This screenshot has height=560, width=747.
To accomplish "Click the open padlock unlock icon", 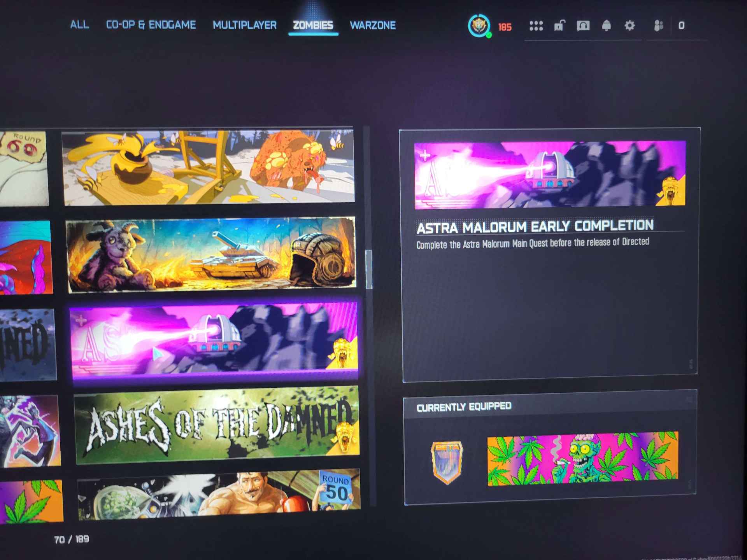I will coord(559,26).
